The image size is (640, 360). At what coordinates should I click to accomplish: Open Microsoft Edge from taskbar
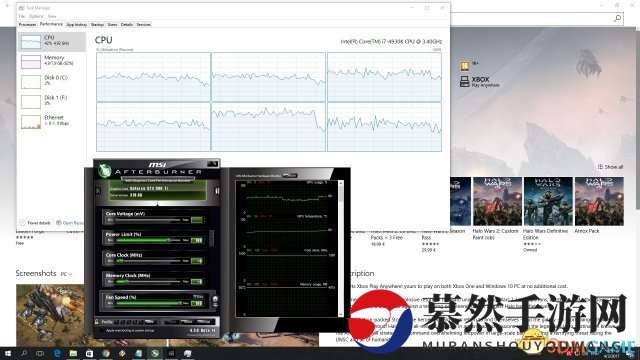pyautogui.click(x=57, y=353)
